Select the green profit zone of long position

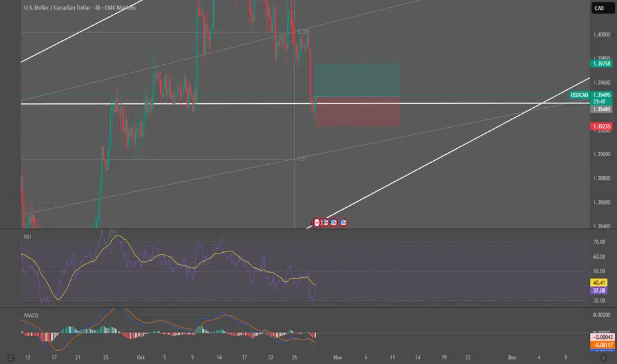(357, 80)
